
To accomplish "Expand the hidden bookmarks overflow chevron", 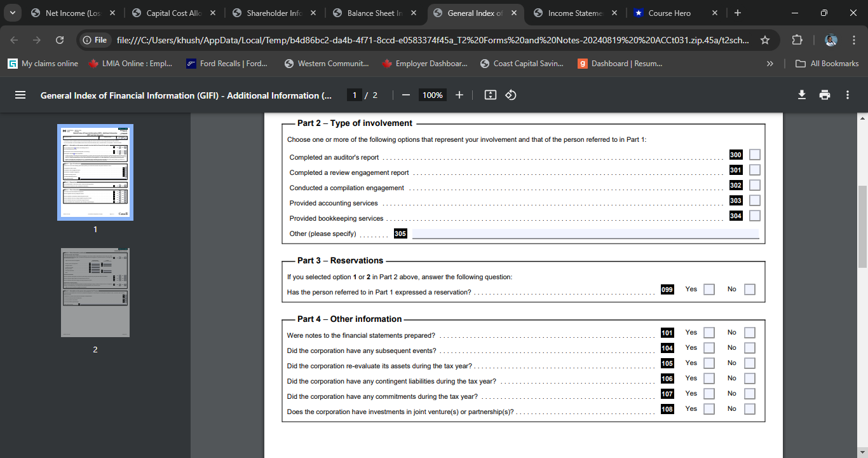I will click(x=770, y=64).
